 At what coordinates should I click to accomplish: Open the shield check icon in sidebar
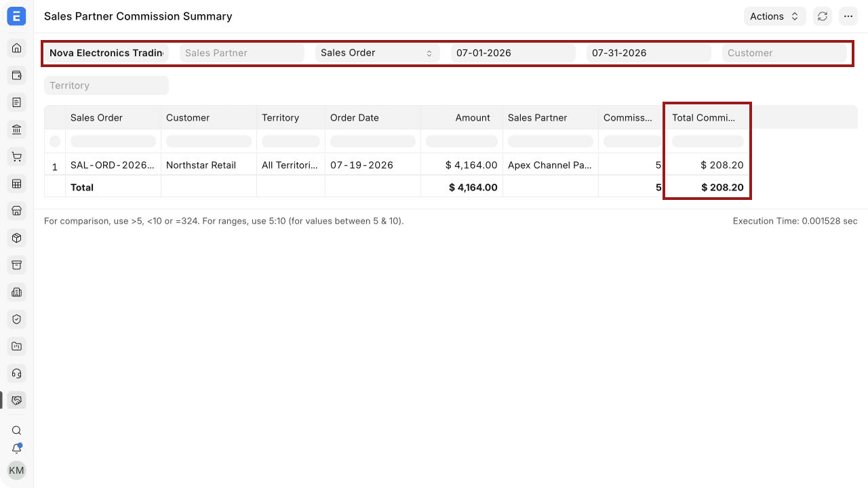pyautogui.click(x=17, y=319)
